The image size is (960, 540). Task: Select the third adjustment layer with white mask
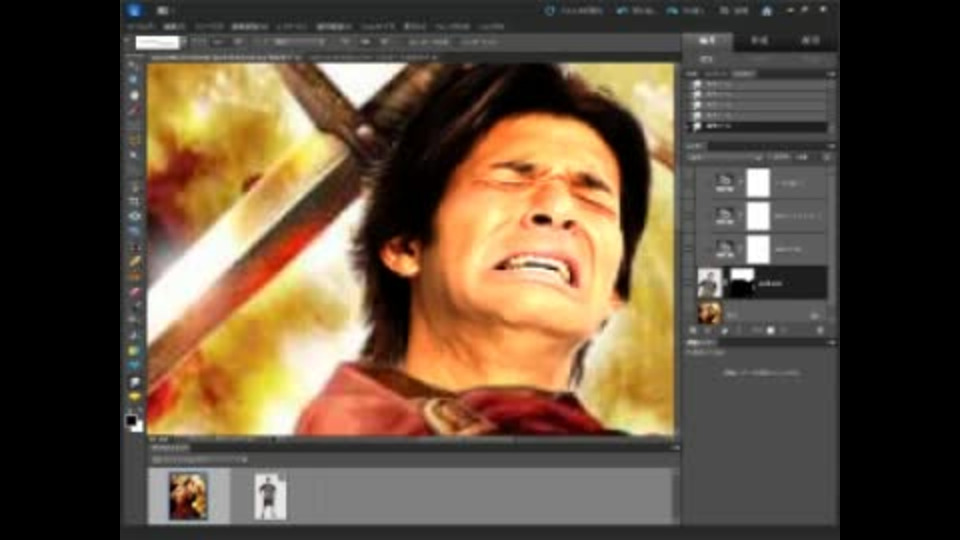coord(769,249)
